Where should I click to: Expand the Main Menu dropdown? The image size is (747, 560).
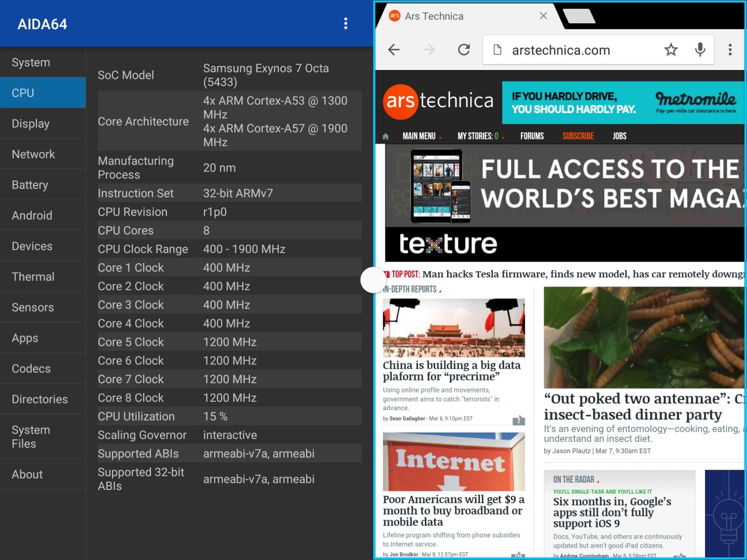click(x=422, y=136)
